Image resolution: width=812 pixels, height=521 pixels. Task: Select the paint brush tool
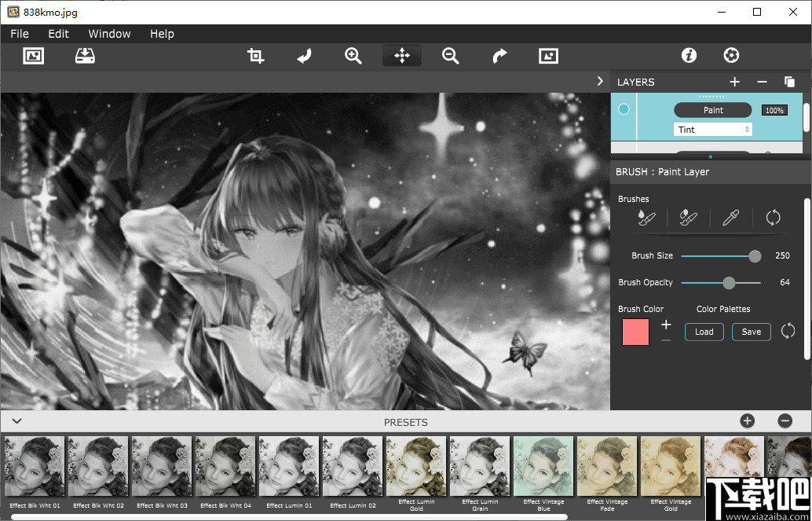pyautogui.click(x=646, y=218)
